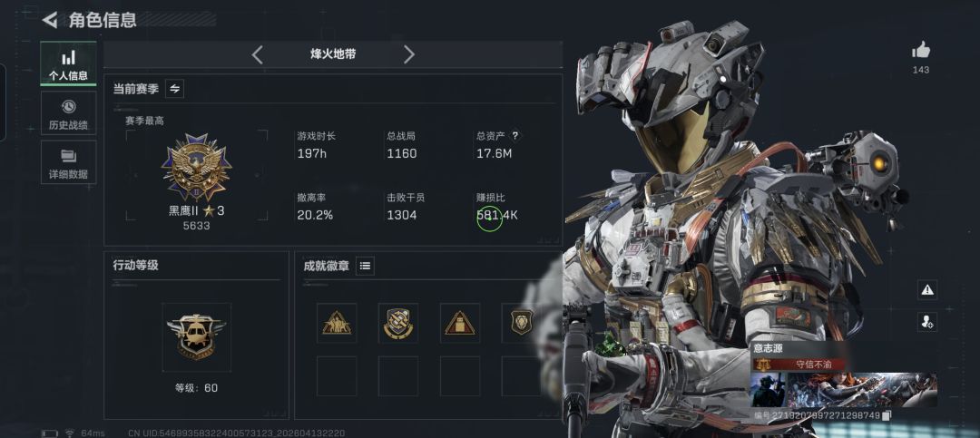Select the lion shield achievement badge
The height and width of the screenshot is (438, 980).
[x=522, y=323]
